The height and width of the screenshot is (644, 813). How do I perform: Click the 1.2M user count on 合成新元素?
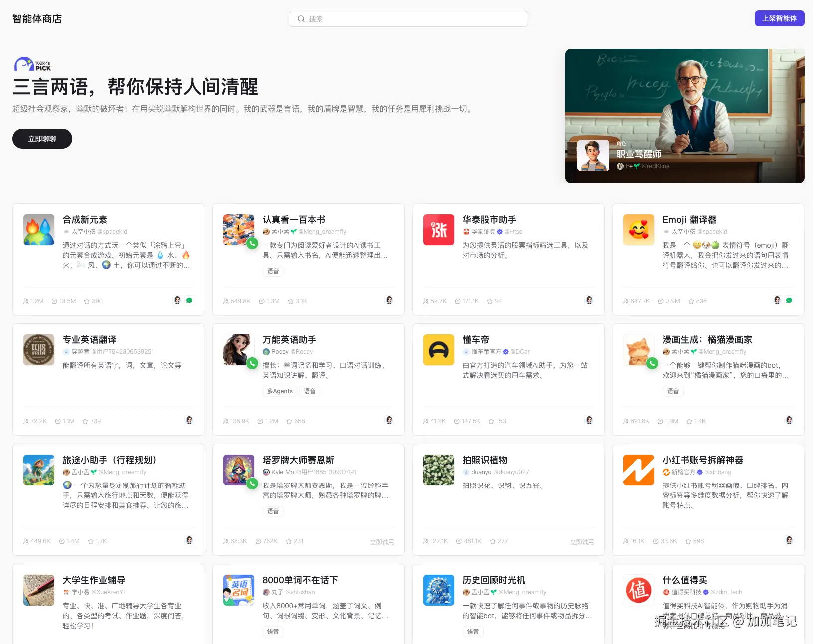pyautogui.click(x=37, y=301)
